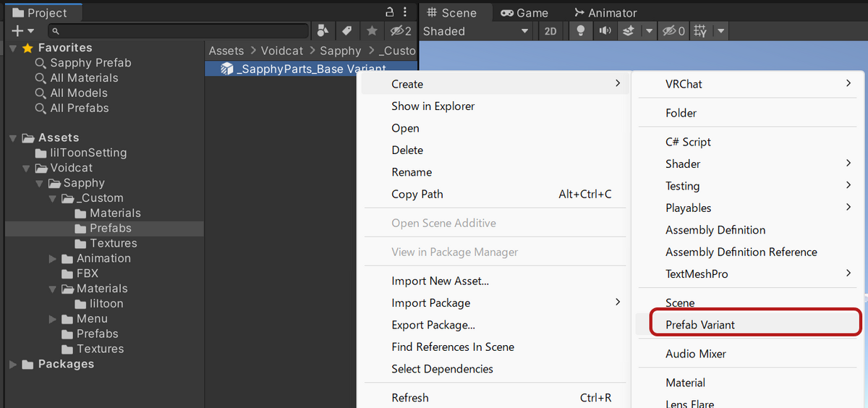
Task: Toggle the scene effects (skybox) icon
Action: pyautogui.click(x=629, y=31)
